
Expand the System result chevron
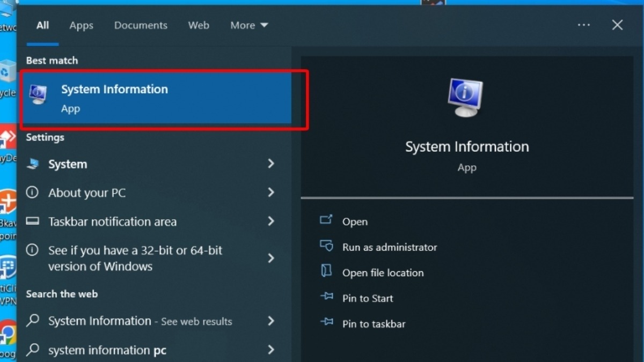click(271, 164)
